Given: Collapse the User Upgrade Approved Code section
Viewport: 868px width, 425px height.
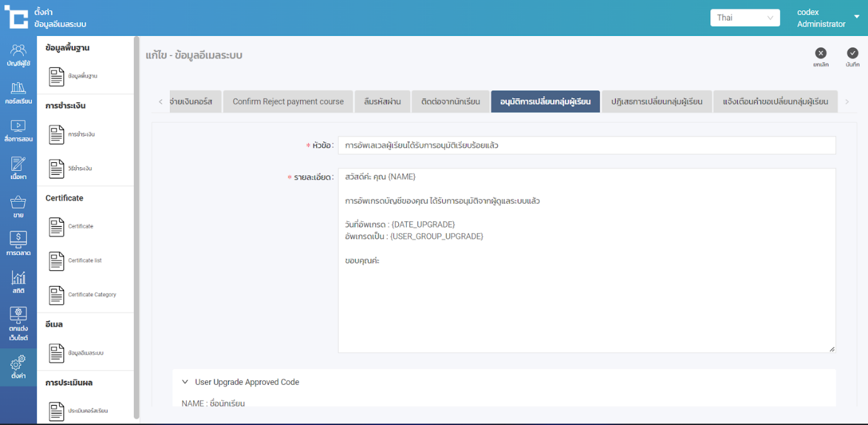Looking at the screenshot, I should point(185,382).
